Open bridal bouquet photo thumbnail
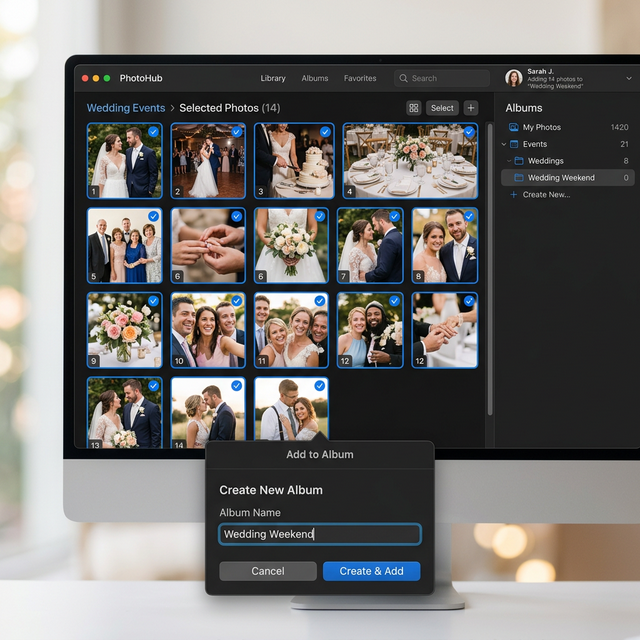This screenshot has height=640, width=640. coord(291,245)
